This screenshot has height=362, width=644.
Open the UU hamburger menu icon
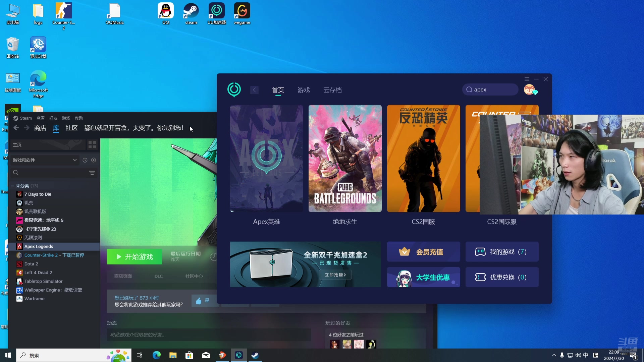pos(527,79)
